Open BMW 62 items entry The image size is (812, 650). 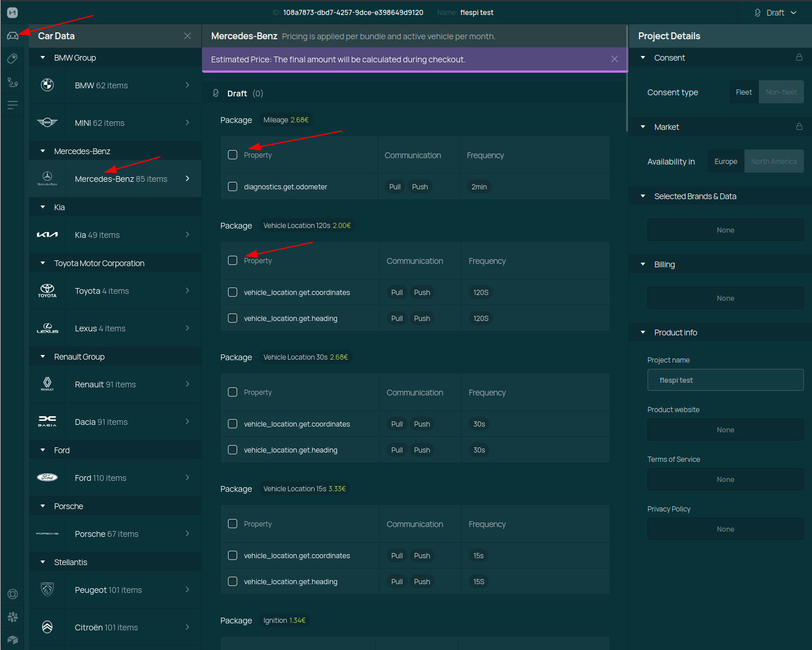pyautogui.click(x=115, y=85)
